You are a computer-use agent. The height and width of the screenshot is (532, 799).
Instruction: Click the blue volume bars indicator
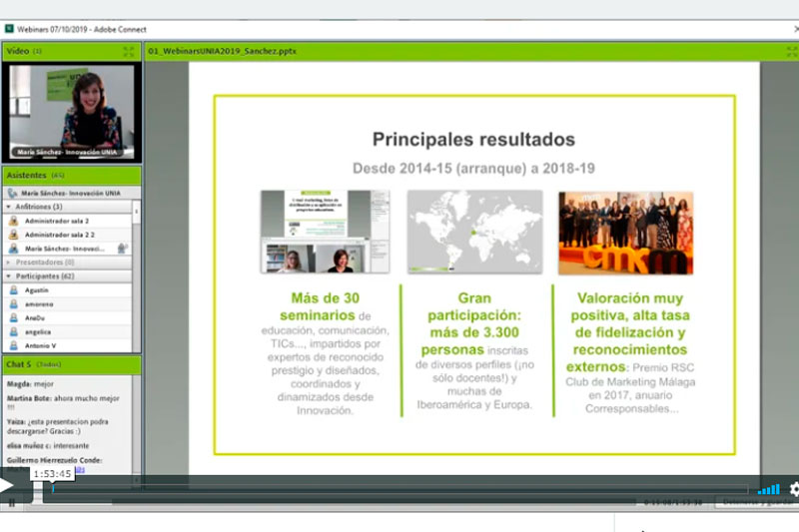coord(768,489)
